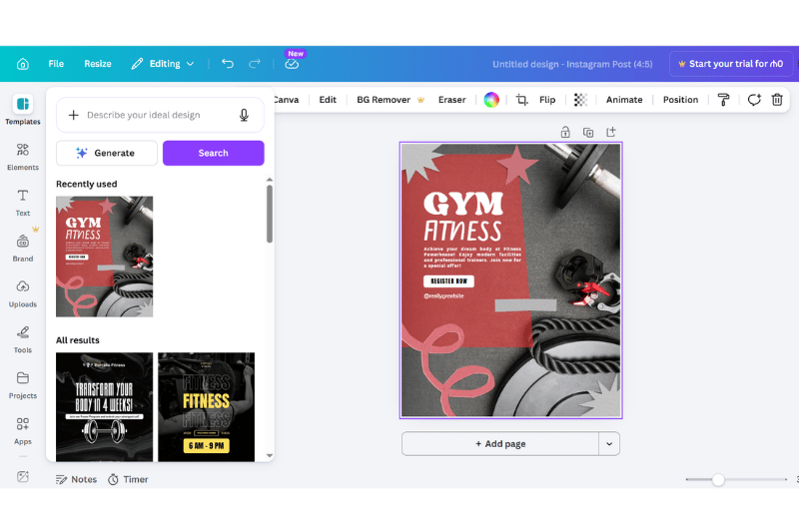Open the Timer at the bottom

point(128,479)
